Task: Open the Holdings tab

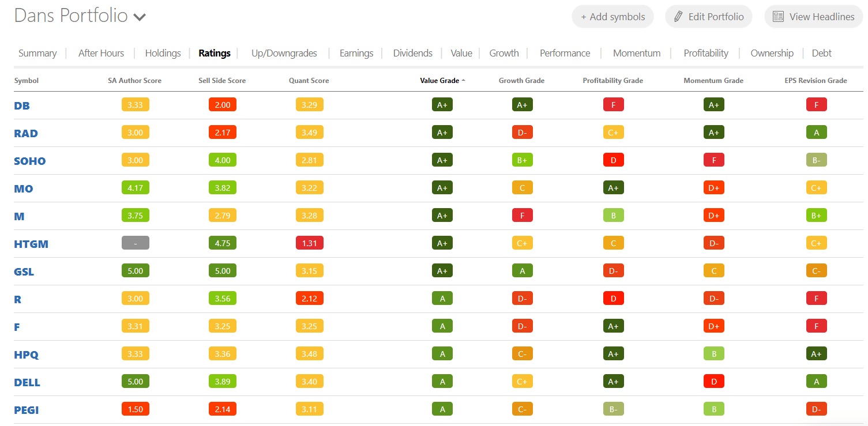Action: click(163, 53)
